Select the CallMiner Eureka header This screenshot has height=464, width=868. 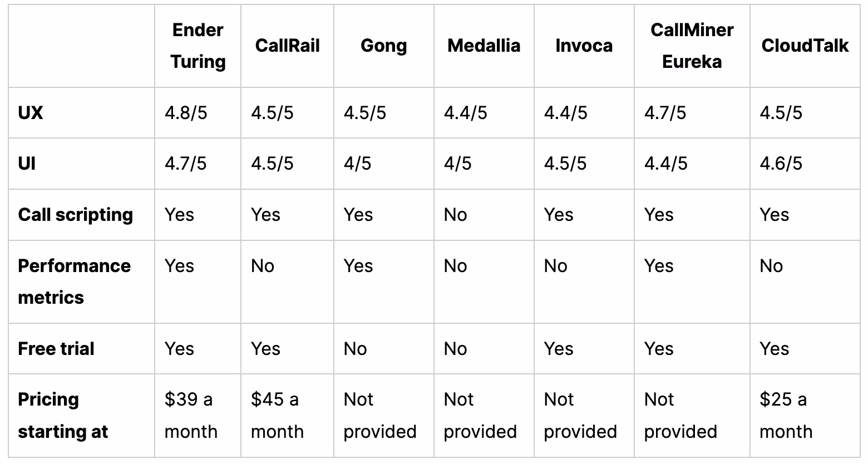[692, 46]
